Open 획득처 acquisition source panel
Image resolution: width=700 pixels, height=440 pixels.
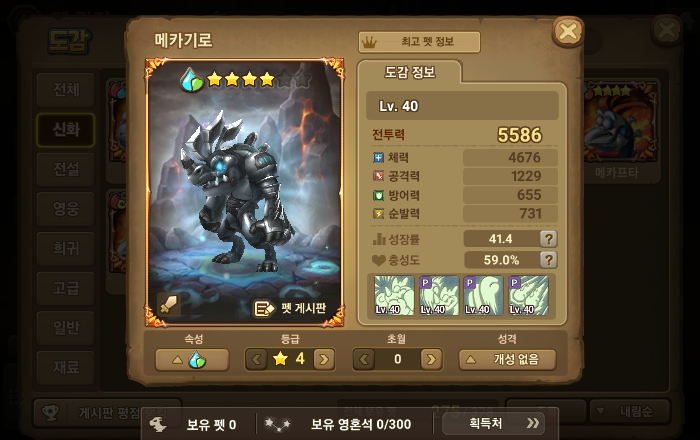(493, 423)
